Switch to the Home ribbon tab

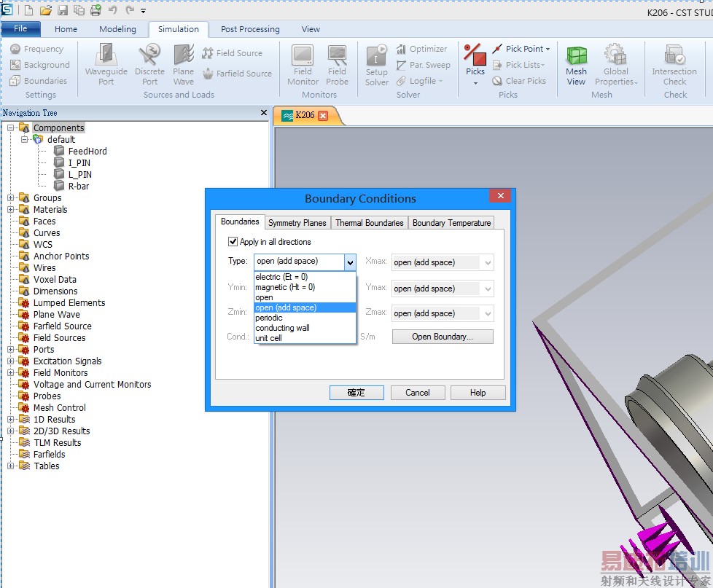point(66,29)
